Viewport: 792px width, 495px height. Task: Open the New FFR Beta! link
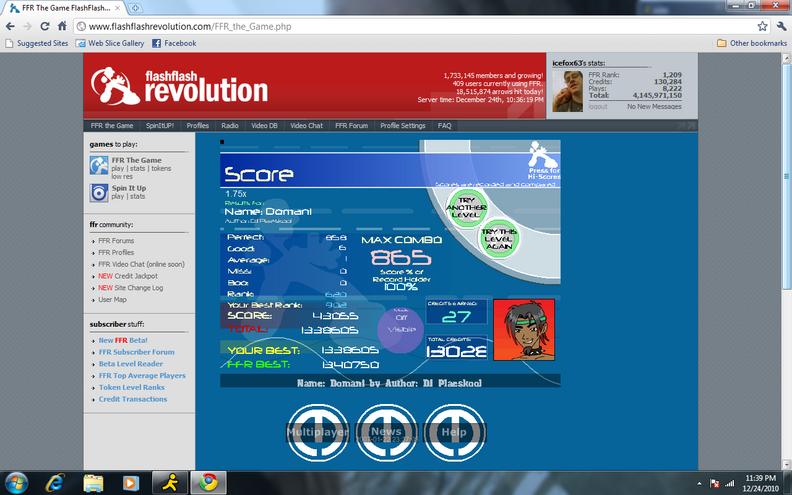123,340
